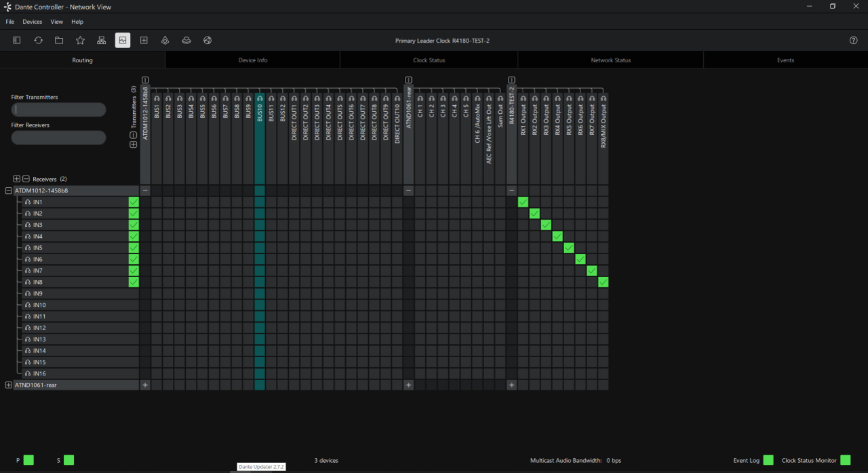Click the headphone icon above Sum Out
This screenshot has height=473, width=868.
point(500,98)
